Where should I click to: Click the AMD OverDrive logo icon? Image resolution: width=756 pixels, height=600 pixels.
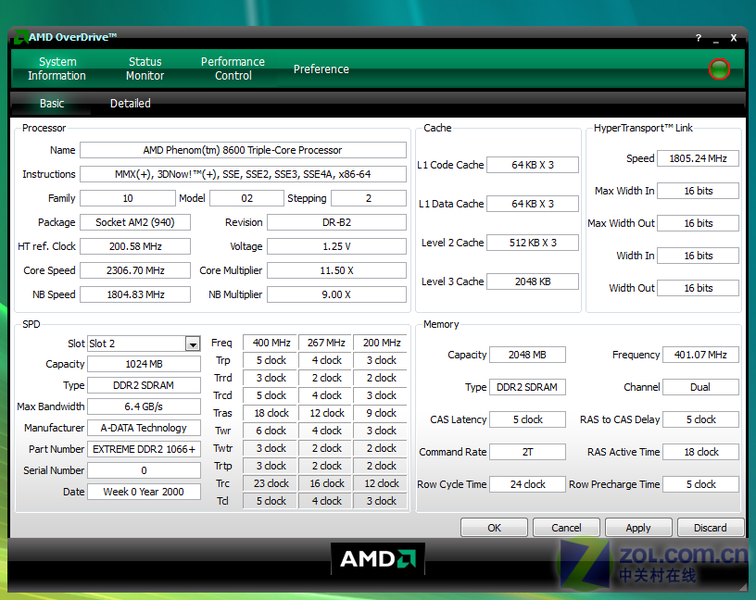click(20, 37)
